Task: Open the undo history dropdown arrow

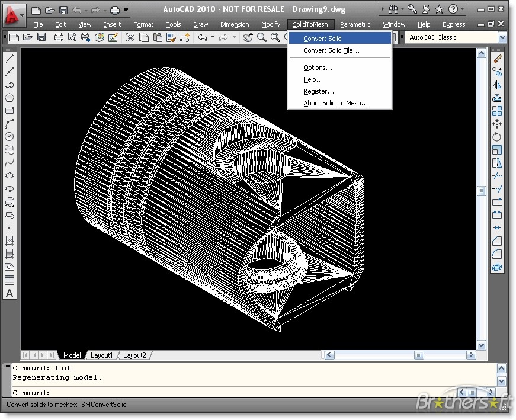Action: point(213,37)
